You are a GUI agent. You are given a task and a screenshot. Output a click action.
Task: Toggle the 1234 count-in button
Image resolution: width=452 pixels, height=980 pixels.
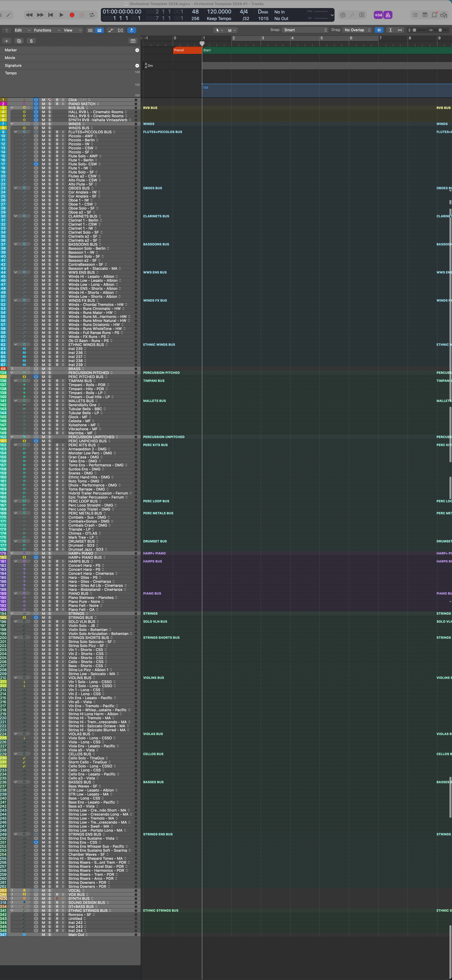(378, 15)
